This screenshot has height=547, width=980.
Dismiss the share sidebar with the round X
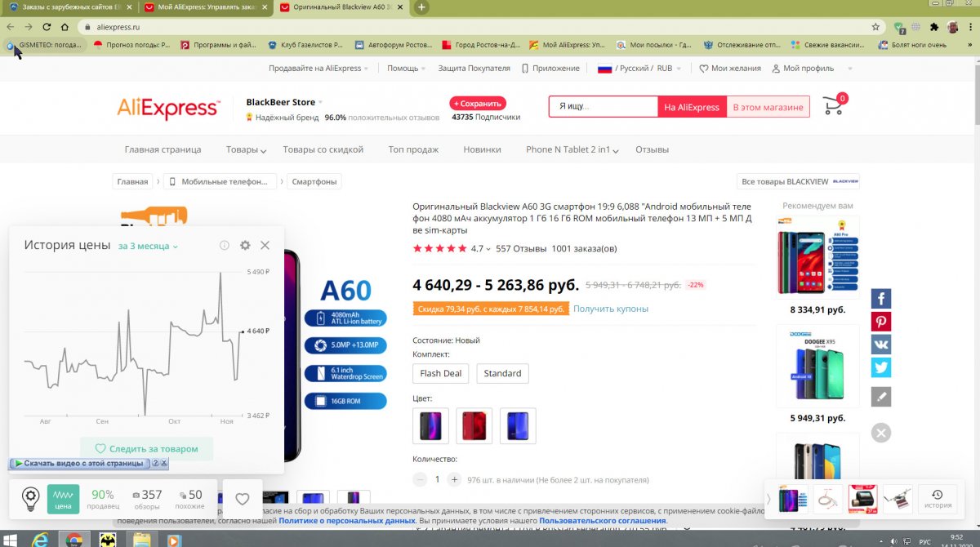[x=880, y=433]
